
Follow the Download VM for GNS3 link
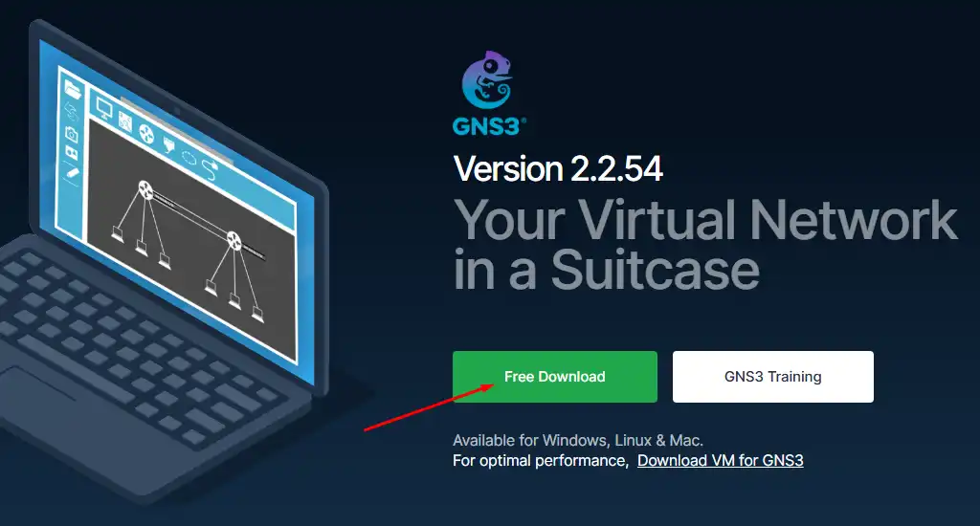[x=720, y=460]
